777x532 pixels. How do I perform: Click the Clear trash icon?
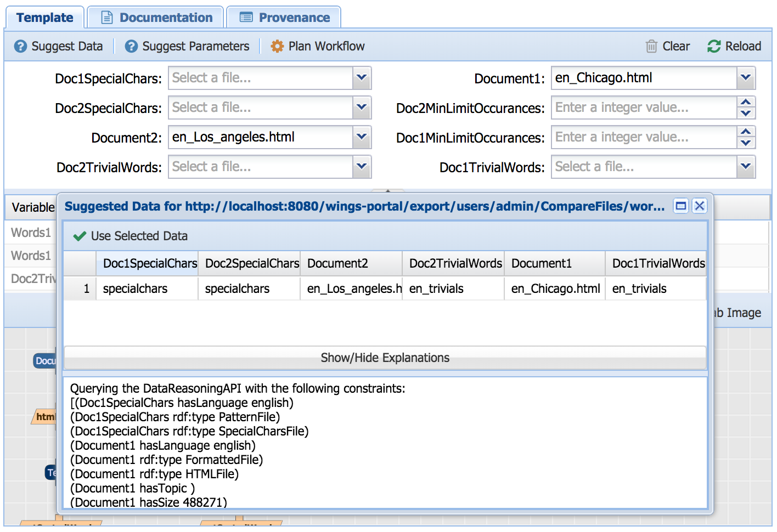click(651, 47)
